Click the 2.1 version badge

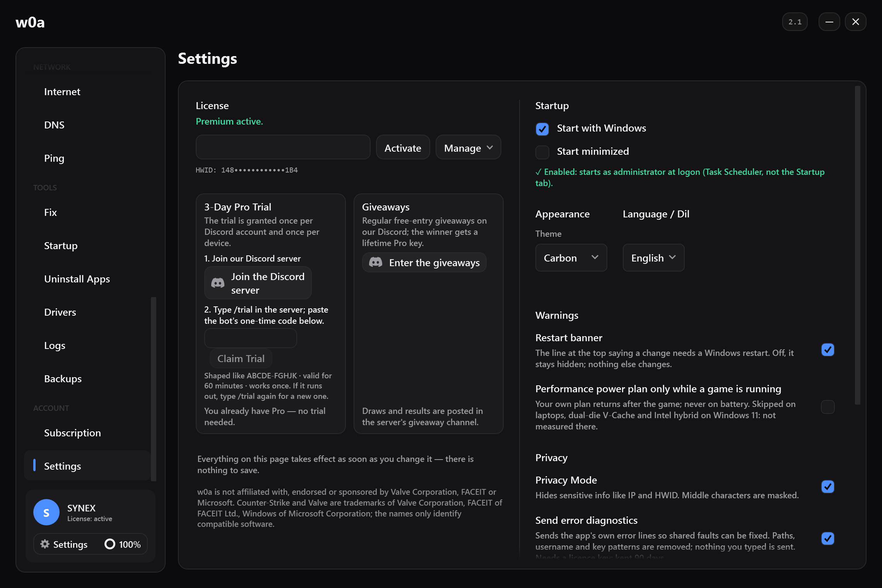click(795, 22)
